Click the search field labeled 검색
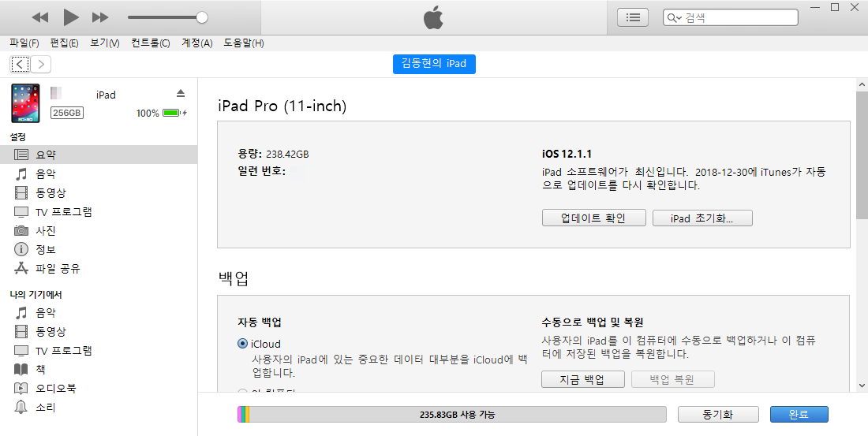The width and height of the screenshot is (868, 436). click(731, 17)
